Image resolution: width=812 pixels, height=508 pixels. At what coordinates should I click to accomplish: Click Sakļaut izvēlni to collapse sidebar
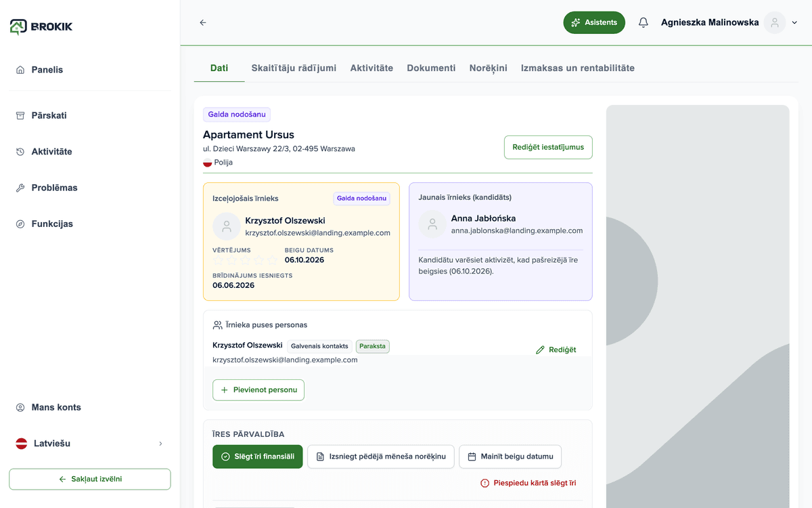90,479
